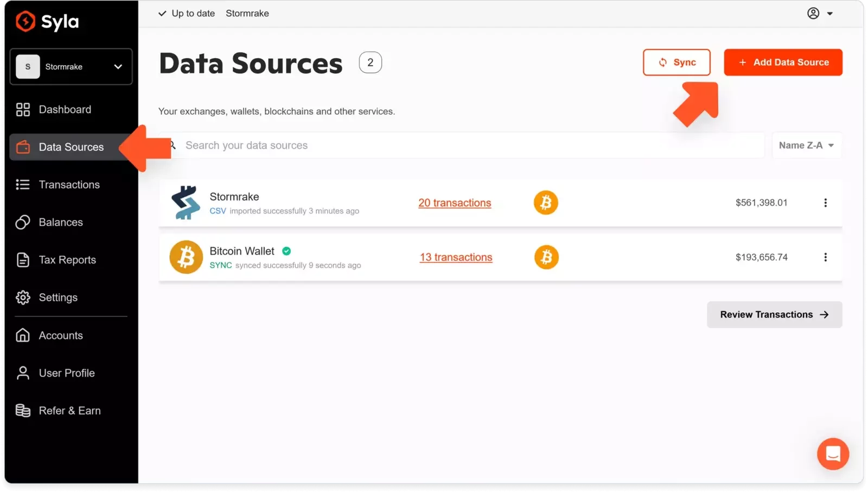Click the data sources count badge 2
The height and width of the screenshot is (492, 868).
(x=371, y=63)
